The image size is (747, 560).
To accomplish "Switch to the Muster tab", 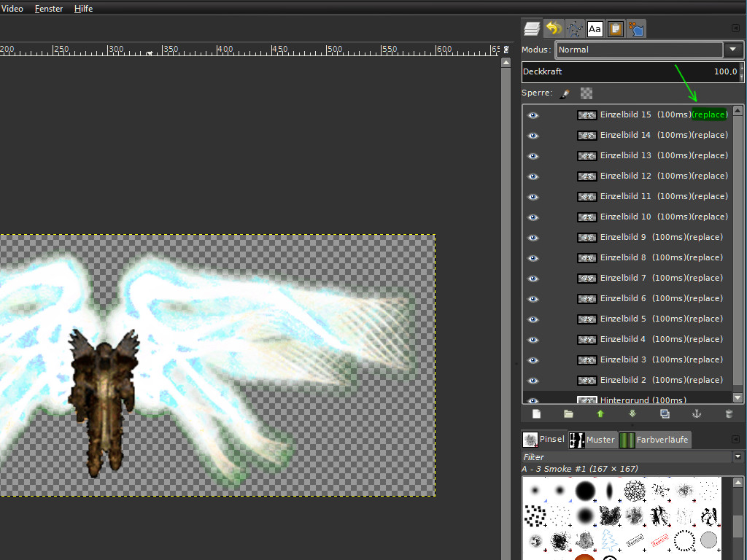I will click(593, 440).
